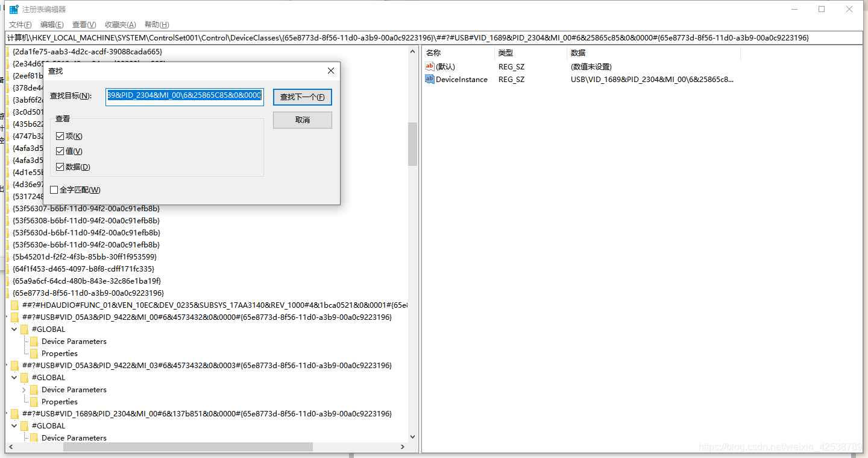The image size is (868, 458).
Task: Select the USB#VID_1689&PID_2304&MI_00#6&137b851 key
Action: pyautogui.click(x=207, y=414)
